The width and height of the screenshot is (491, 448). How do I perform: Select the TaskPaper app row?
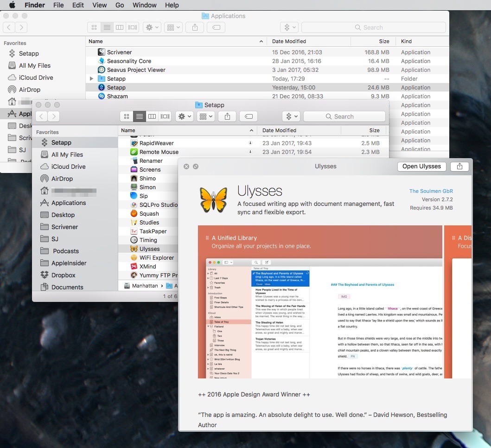pyautogui.click(x=148, y=231)
